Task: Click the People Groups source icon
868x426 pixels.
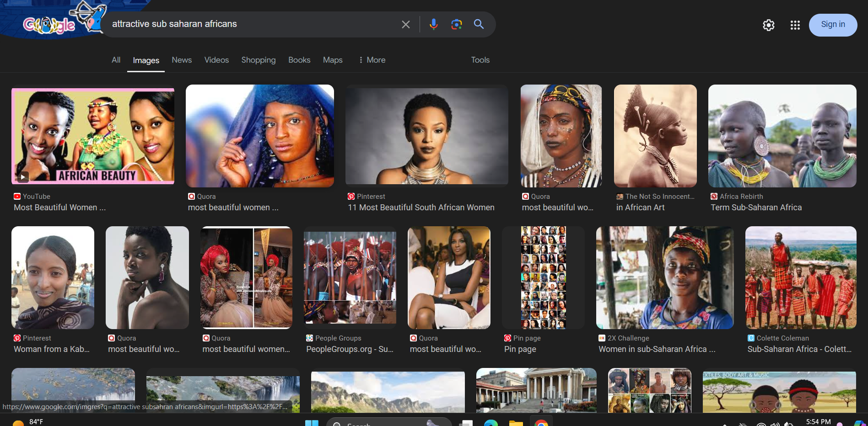Action: click(310, 338)
